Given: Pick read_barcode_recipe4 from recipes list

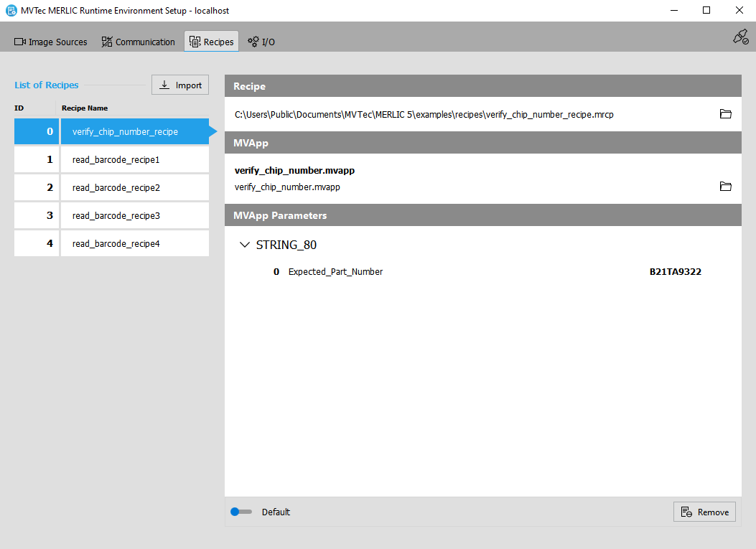Looking at the screenshot, I should pyautogui.click(x=116, y=244).
